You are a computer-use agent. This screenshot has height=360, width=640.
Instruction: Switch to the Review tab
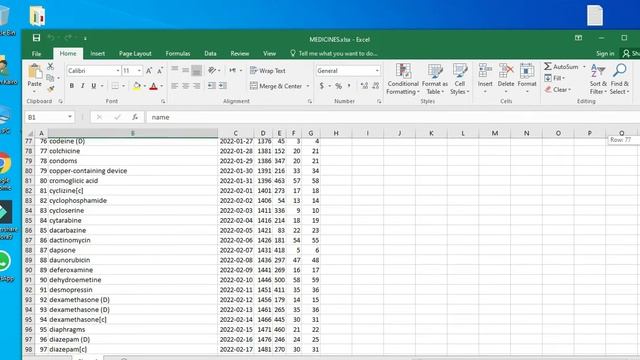(x=240, y=53)
